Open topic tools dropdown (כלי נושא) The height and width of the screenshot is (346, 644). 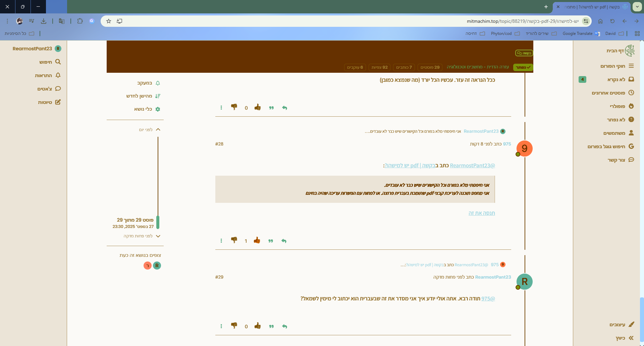pyautogui.click(x=147, y=109)
